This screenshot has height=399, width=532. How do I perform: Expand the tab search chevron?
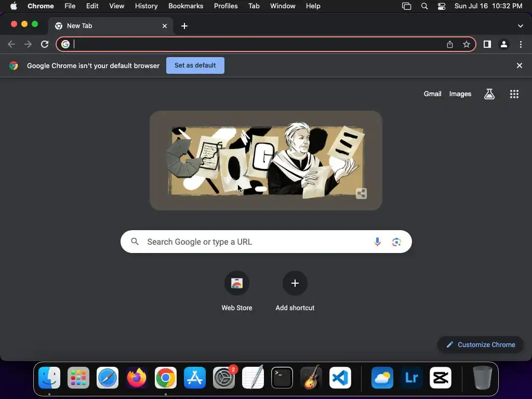click(521, 26)
